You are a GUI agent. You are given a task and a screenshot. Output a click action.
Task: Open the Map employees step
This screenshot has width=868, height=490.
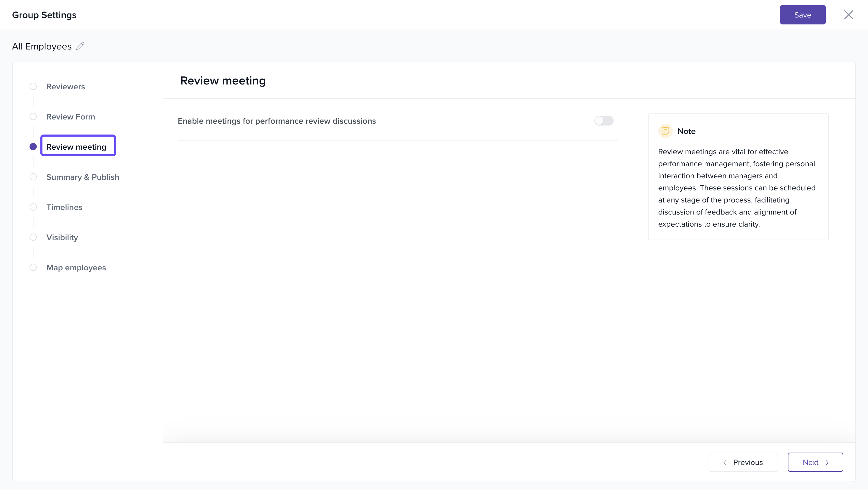point(76,268)
